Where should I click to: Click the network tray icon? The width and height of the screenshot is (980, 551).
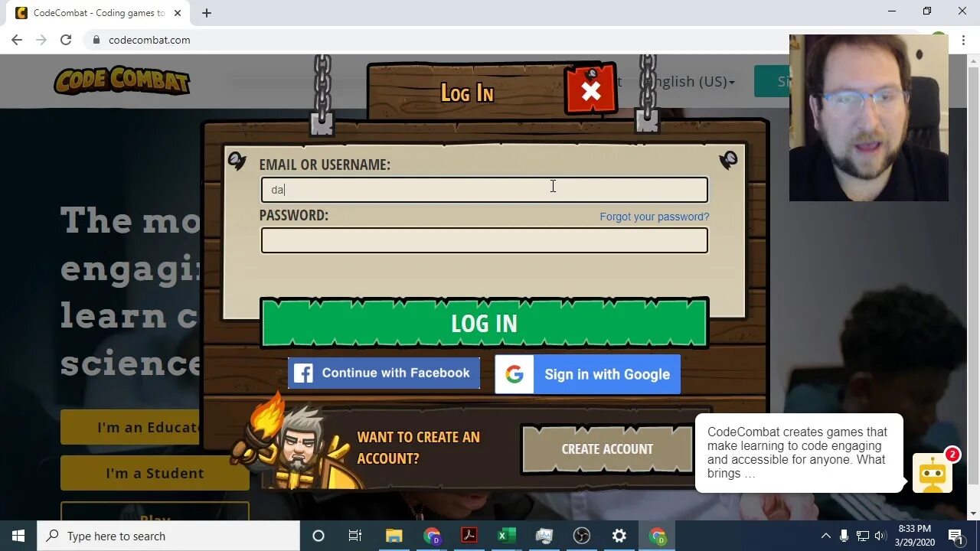(x=862, y=536)
